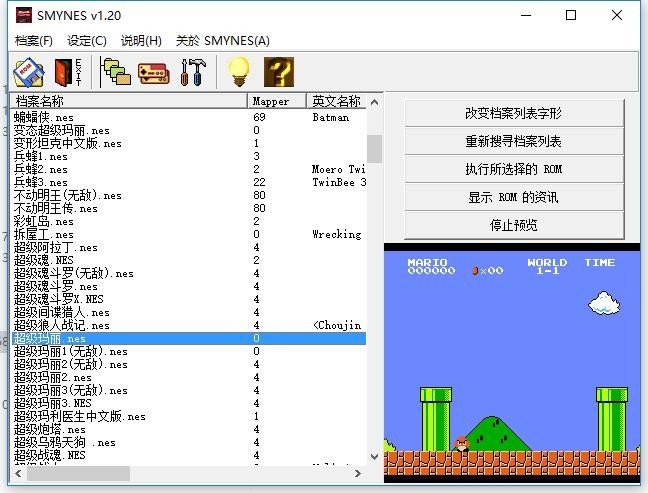This screenshot has width=648, height=493.
Task: Open the 关於 SMYNES(A) menu
Action: 223,41
